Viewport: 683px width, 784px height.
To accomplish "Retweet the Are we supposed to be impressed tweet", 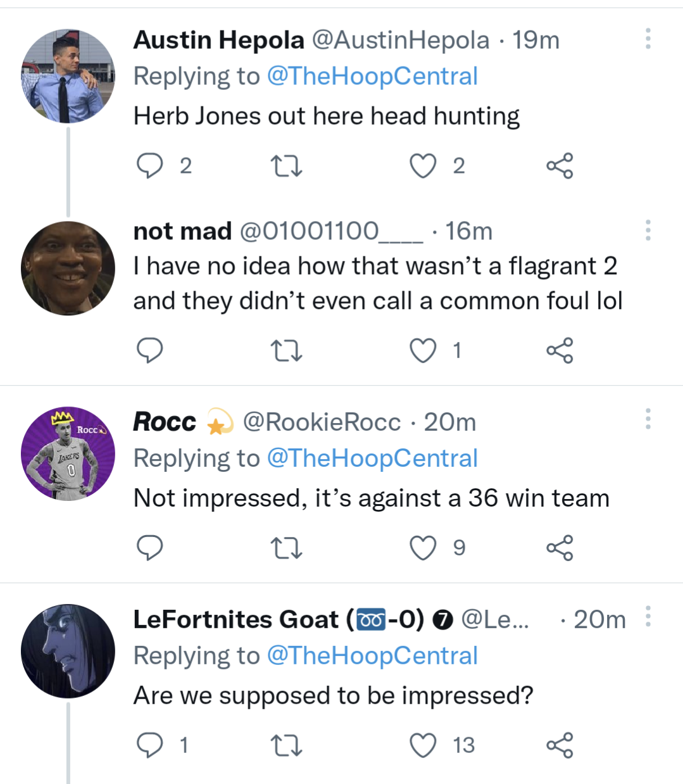I will (285, 745).
